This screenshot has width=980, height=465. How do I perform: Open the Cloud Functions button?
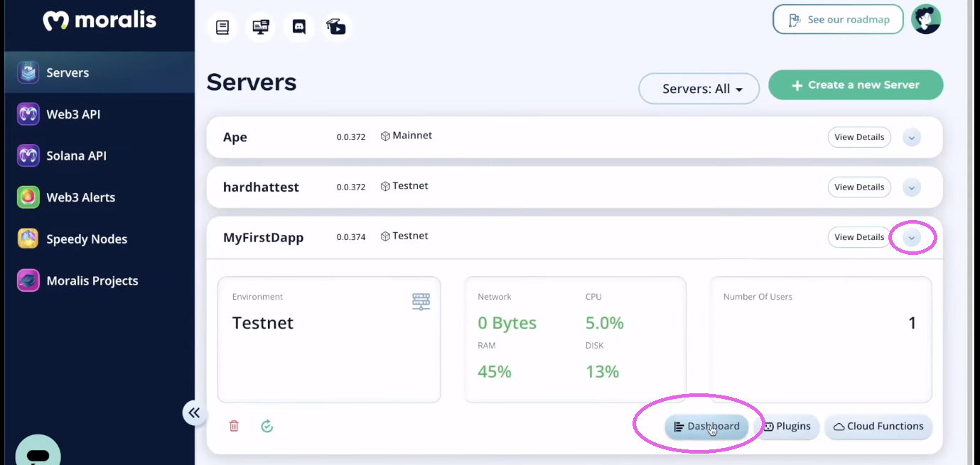pos(878,427)
